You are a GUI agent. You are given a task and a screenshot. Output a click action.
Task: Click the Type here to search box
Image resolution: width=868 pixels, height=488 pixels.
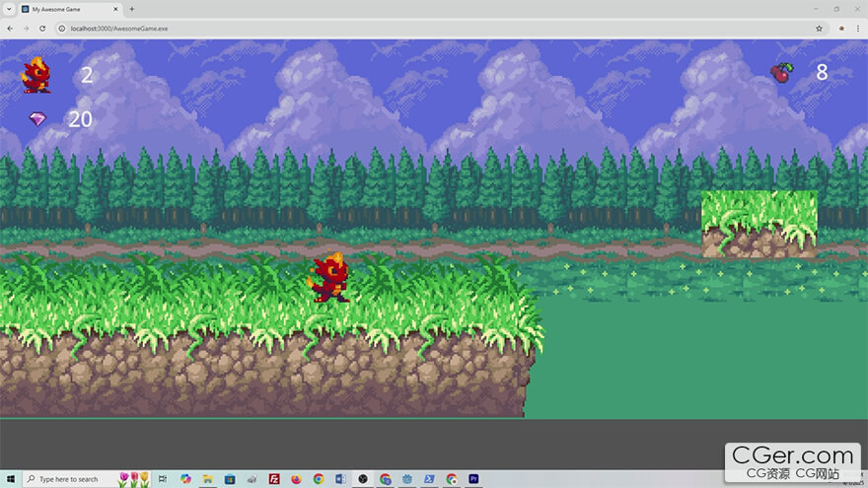(87, 478)
